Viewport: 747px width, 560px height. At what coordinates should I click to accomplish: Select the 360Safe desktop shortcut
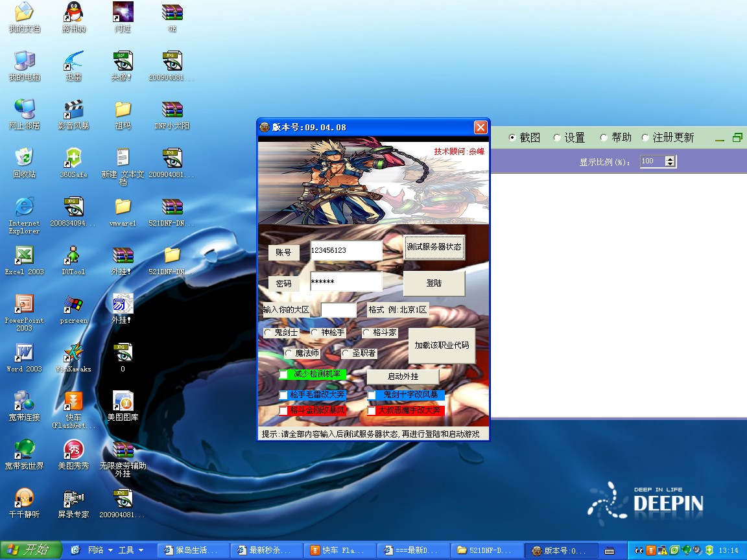pos(73,163)
